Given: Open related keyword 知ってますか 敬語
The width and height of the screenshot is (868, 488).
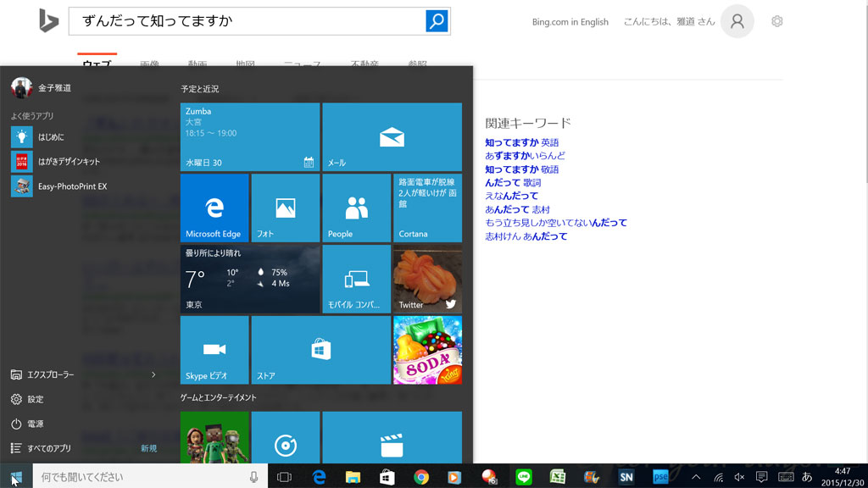Looking at the screenshot, I should pyautogui.click(x=521, y=169).
